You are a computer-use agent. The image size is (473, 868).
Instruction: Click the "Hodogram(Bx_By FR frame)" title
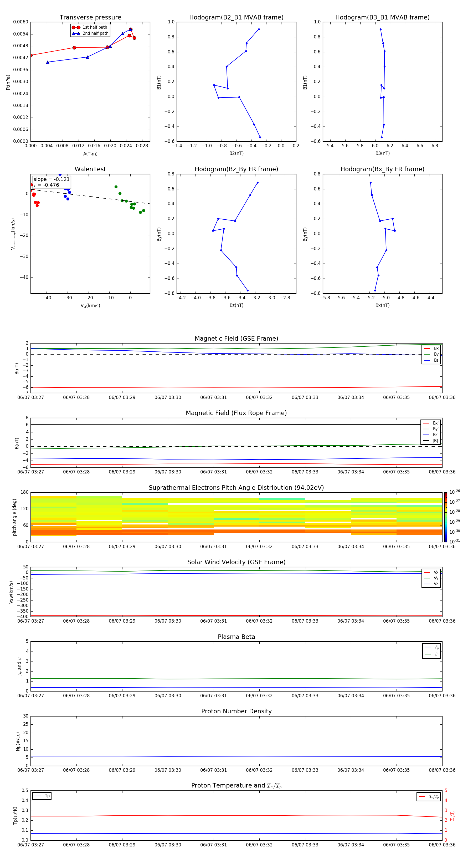[x=382, y=169]
